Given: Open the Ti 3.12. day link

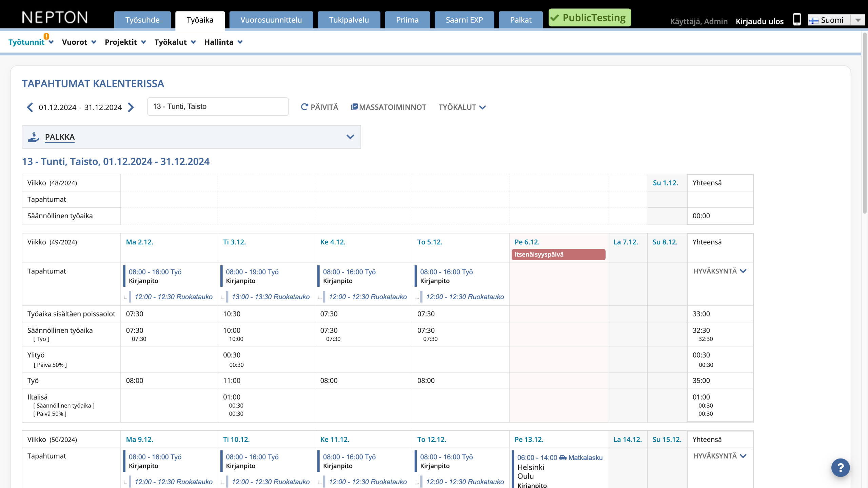Looking at the screenshot, I should point(234,242).
